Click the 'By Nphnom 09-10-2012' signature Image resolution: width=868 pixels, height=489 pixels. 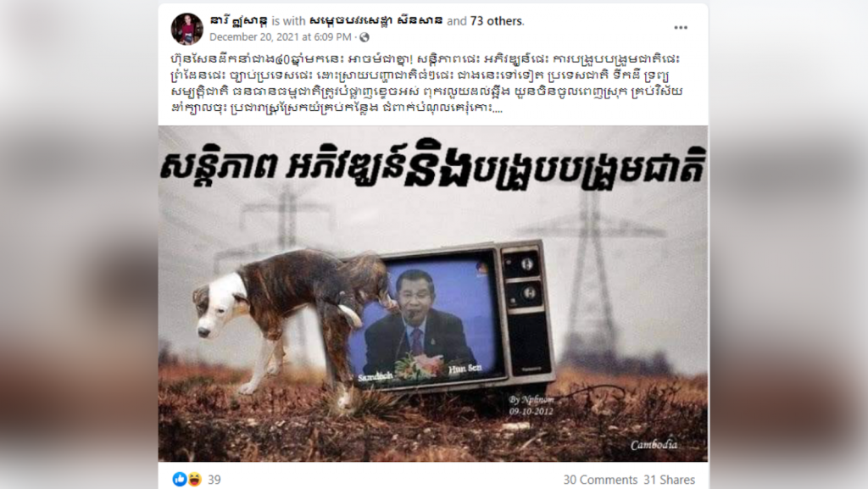tap(531, 405)
